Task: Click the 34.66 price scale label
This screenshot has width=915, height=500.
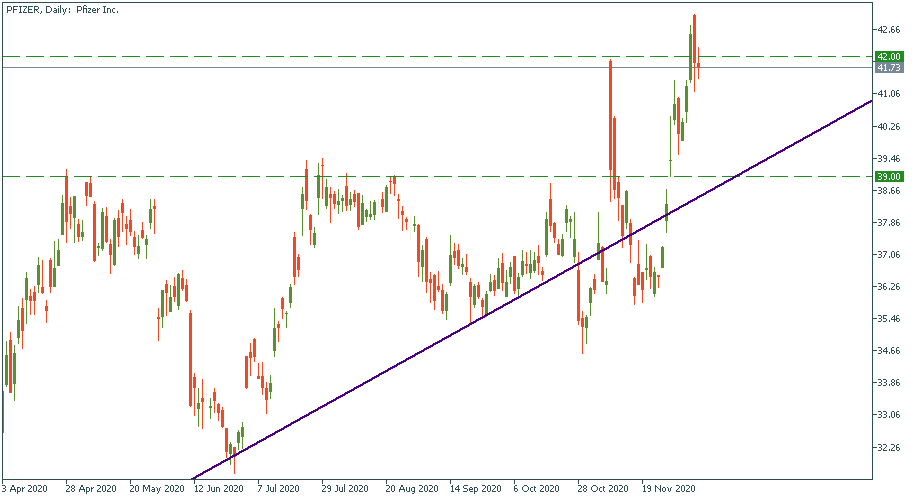Action: (888, 351)
